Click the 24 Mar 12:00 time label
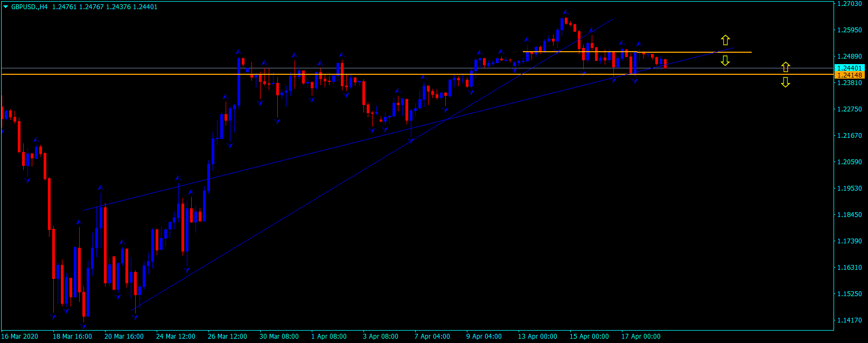Image resolution: width=868 pixels, height=343 pixels. (x=176, y=337)
